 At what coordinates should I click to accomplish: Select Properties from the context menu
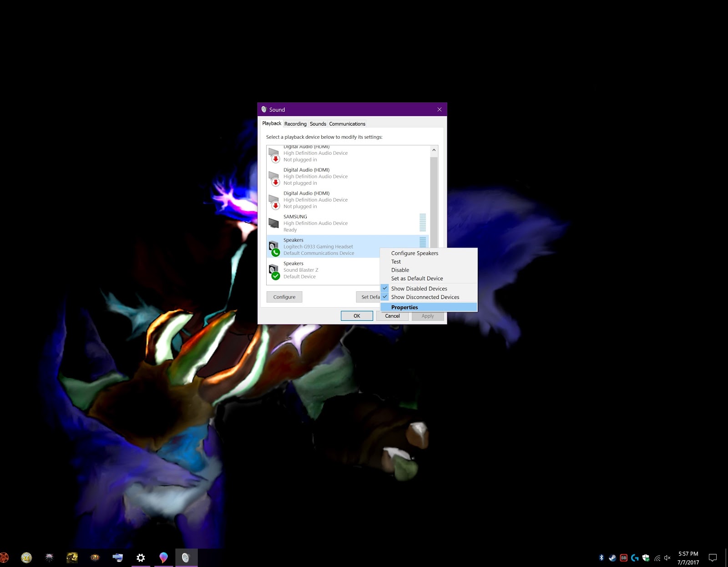tap(404, 307)
